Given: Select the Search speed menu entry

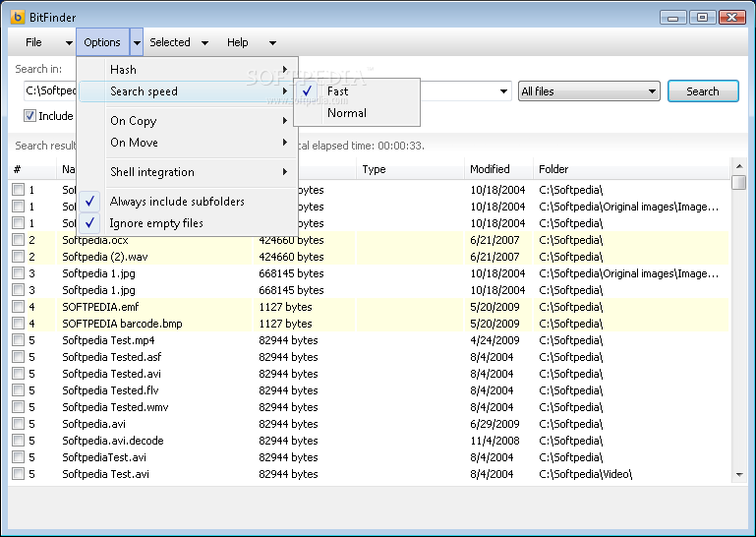Looking at the screenshot, I should pos(188,91).
